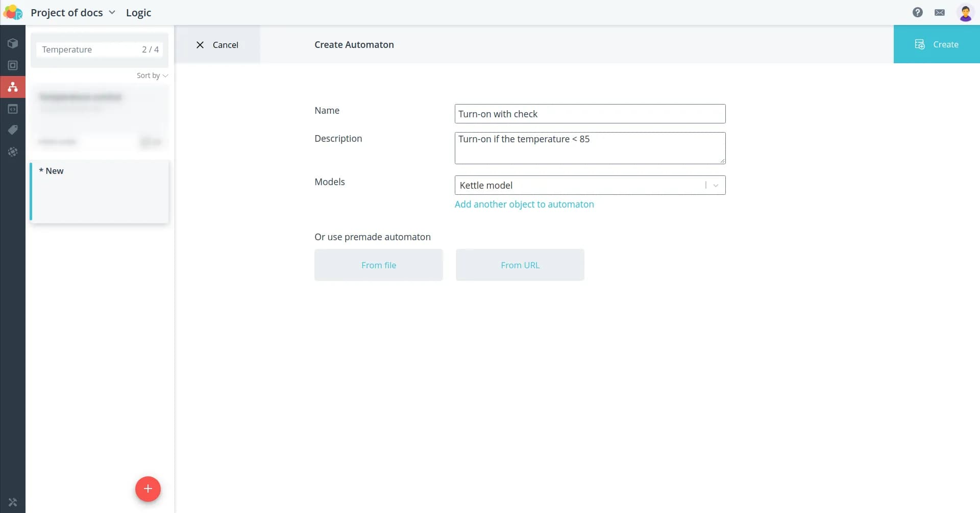
Task: Click Add another object to automaton link
Action: pyautogui.click(x=524, y=204)
